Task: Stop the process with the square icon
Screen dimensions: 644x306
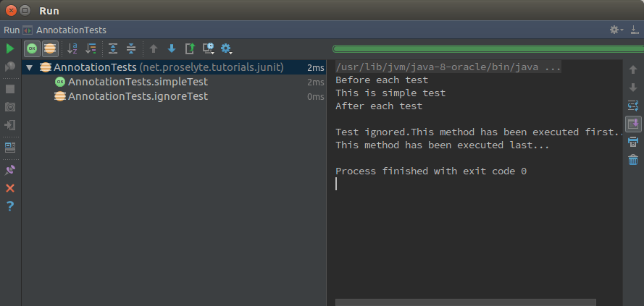Action: pos(10,89)
